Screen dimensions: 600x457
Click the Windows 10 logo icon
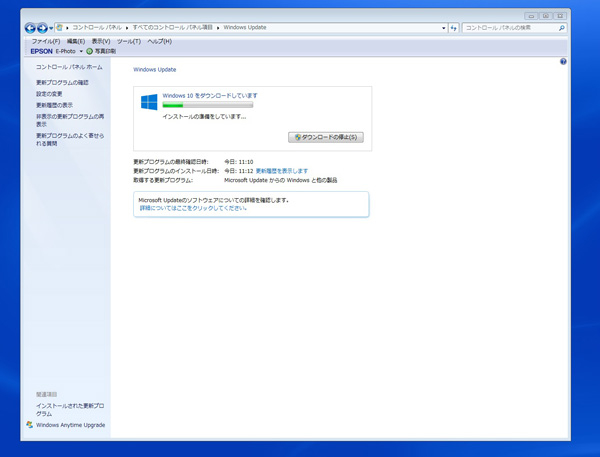(x=149, y=102)
